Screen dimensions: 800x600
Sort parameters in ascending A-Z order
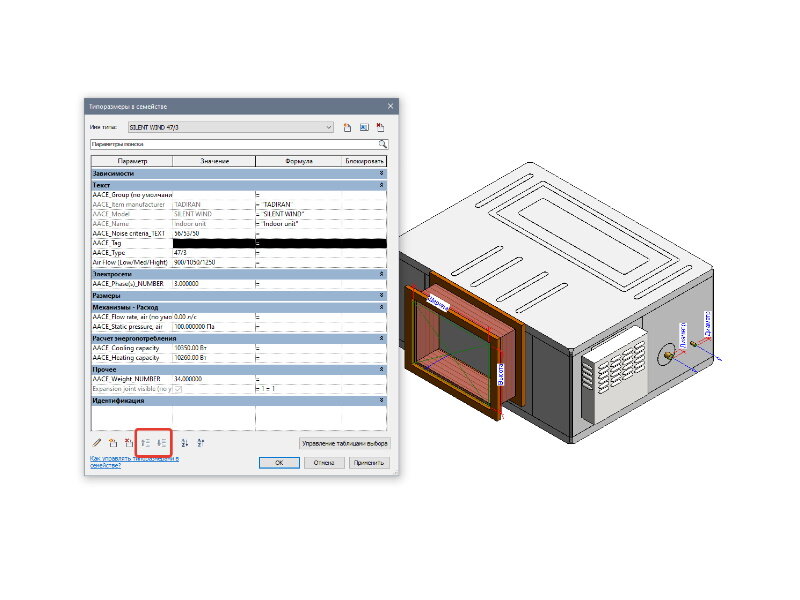click(x=185, y=443)
